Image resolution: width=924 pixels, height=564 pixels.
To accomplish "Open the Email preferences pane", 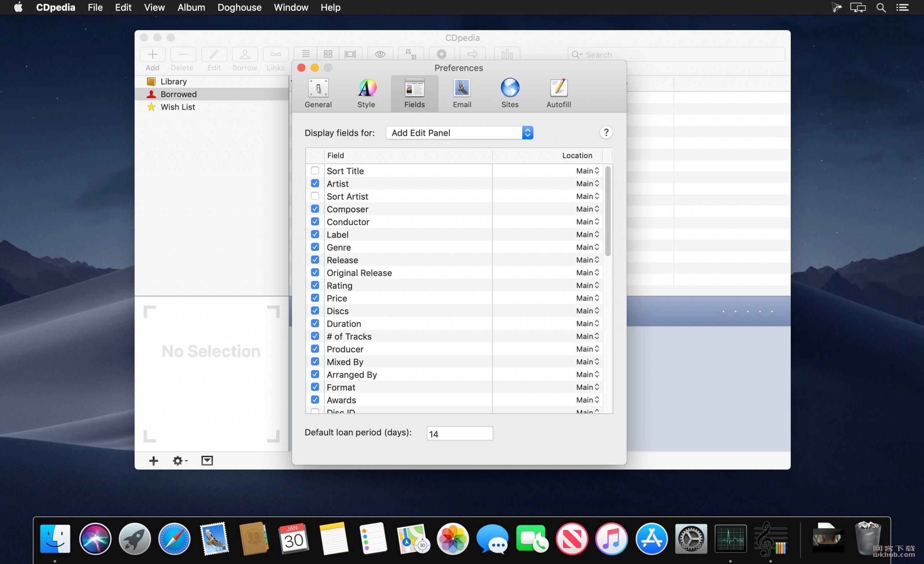I will click(462, 93).
